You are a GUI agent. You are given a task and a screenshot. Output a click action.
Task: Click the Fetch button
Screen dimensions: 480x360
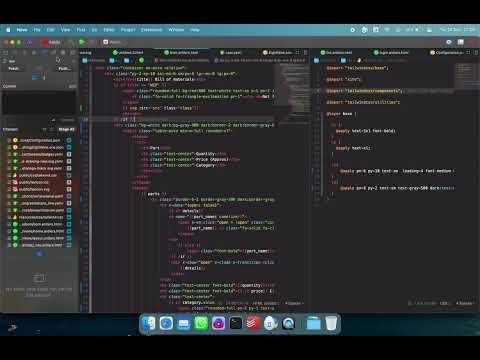[x=14, y=68]
